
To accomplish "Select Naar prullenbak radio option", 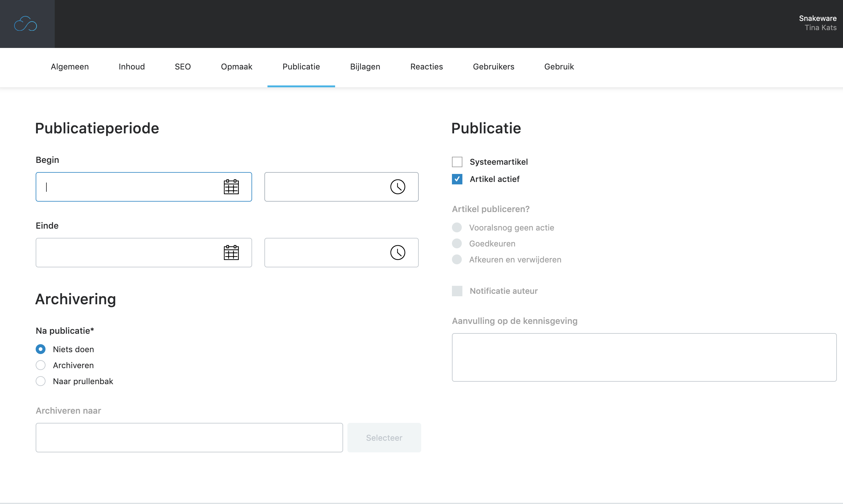I will (x=40, y=381).
